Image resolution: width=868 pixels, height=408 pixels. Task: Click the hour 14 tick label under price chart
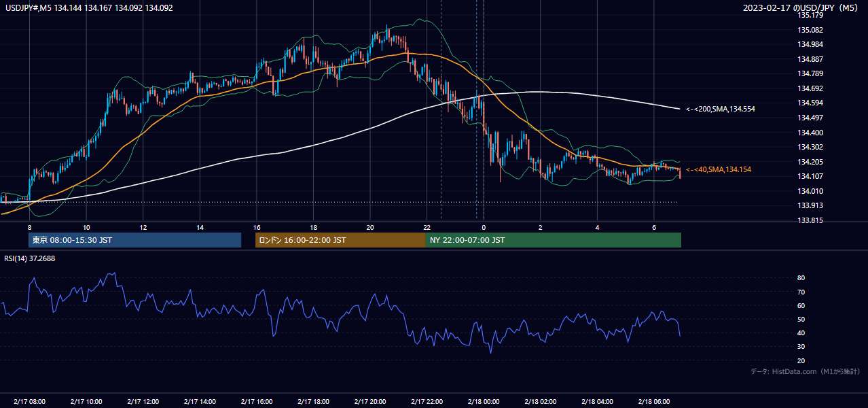tap(200, 227)
